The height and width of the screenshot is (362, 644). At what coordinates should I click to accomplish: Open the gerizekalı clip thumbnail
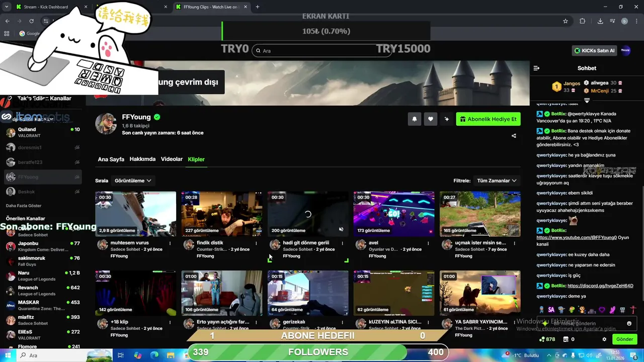308,293
